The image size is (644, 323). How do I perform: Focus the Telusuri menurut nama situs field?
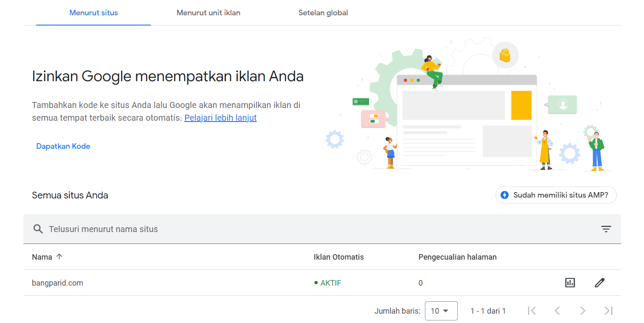tap(322, 229)
